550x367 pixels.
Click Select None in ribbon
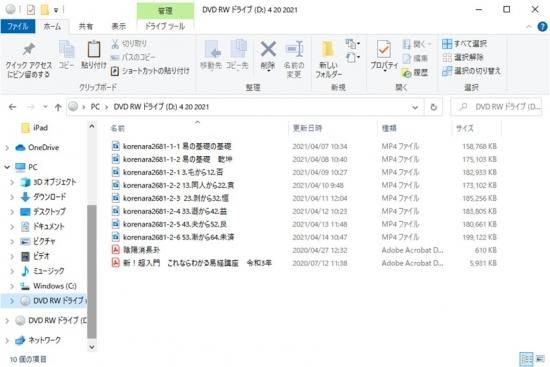(463, 57)
